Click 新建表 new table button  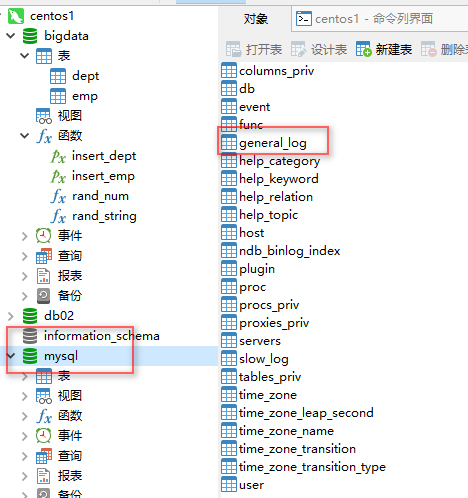click(x=384, y=50)
